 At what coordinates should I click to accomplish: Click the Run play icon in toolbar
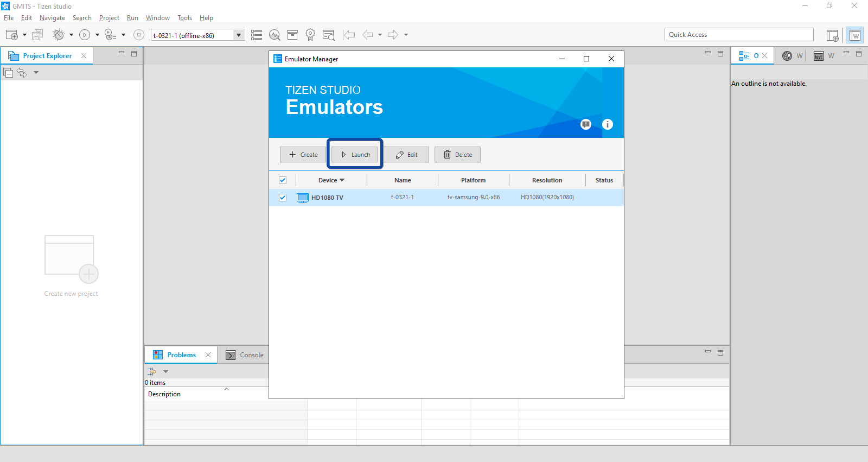85,35
